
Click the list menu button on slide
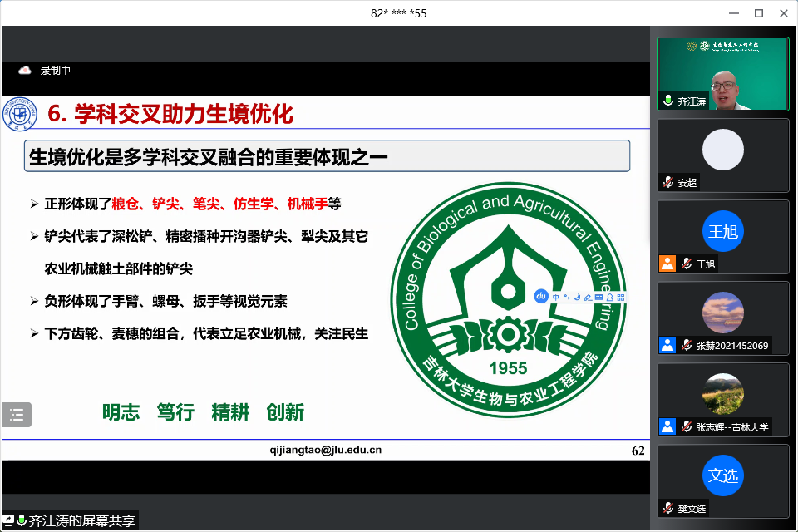pos(17,414)
